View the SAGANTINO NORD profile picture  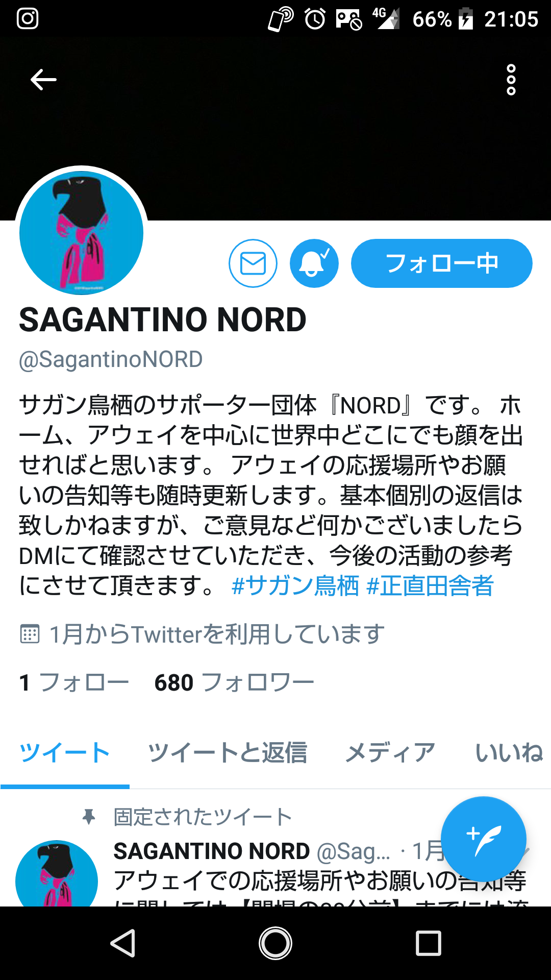click(82, 233)
